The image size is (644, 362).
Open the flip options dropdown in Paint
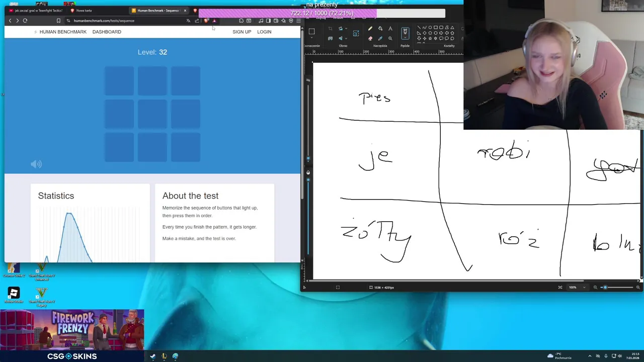(346, 39)
